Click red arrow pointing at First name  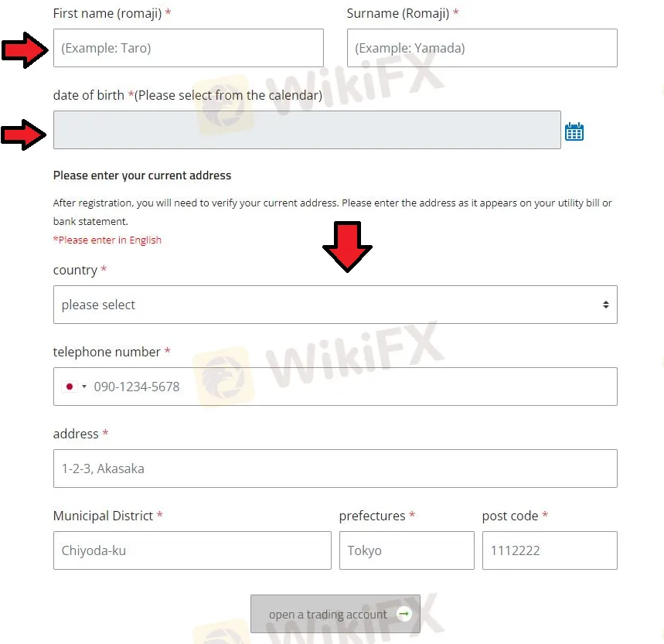(x=25, y=50)
